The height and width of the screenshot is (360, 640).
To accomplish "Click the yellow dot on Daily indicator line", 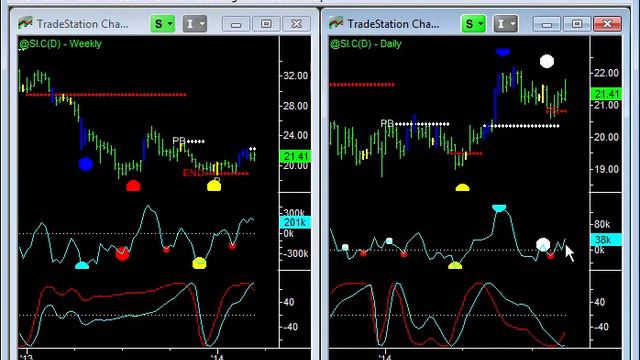I will coord(455,266).
